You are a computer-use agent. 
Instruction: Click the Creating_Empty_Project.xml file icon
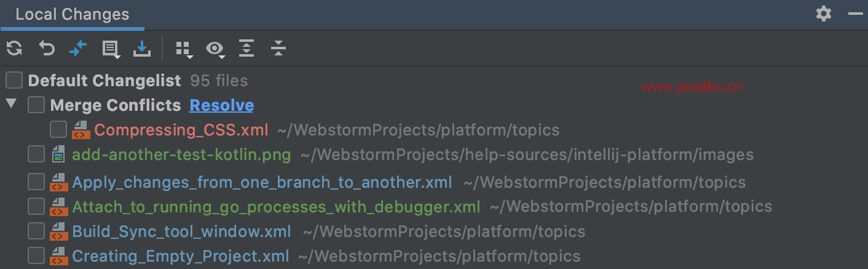(59, 255)
